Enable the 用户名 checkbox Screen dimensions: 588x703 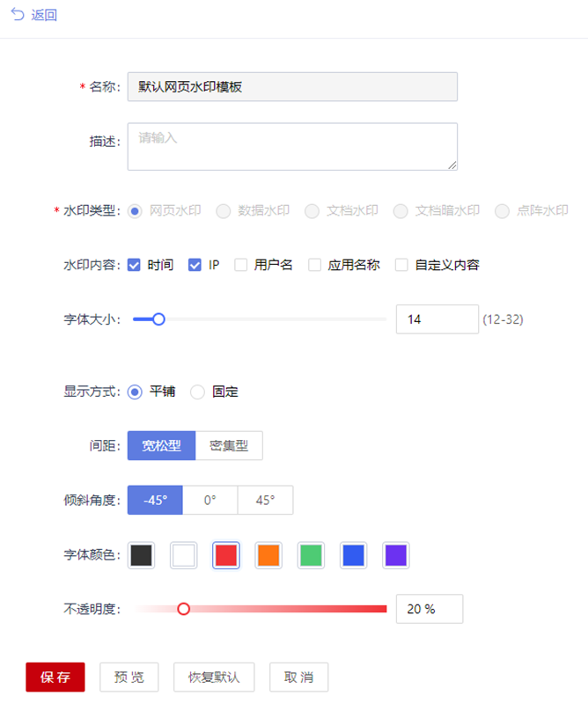pyautogui.click(x=241, y=265)
